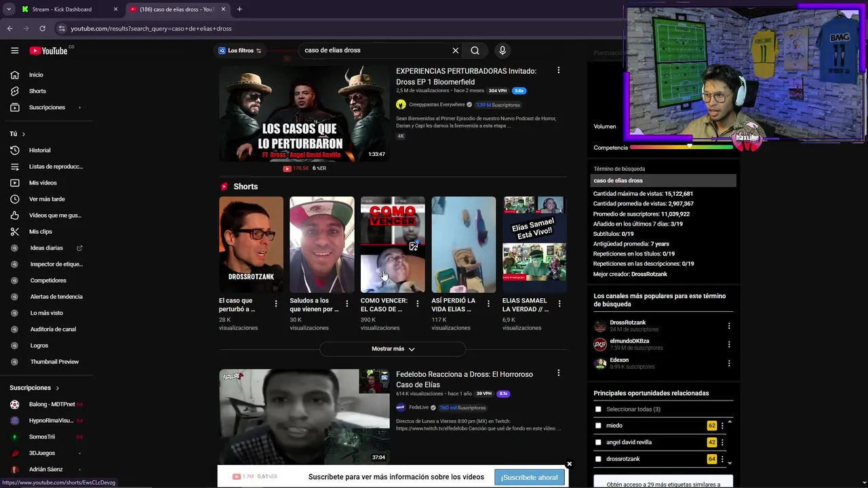
Task: Check the angel david revilla checkbox
Action: click(598, 443)
